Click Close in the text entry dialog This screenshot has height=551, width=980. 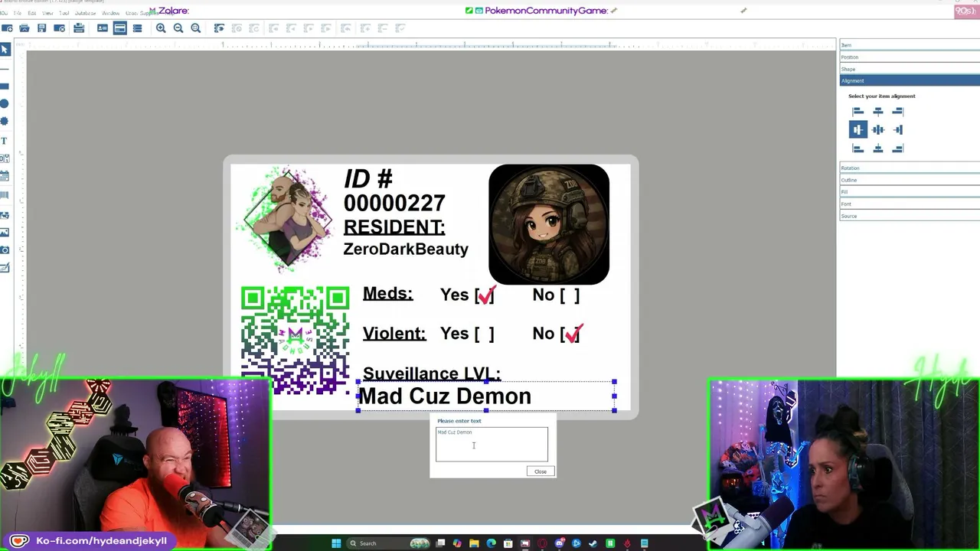tap(541, 471)
